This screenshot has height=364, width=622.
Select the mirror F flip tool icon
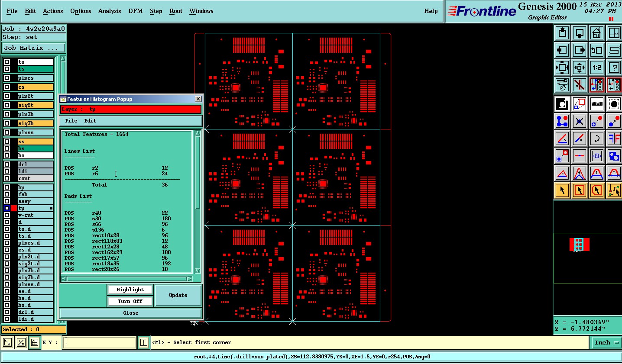[614, 139]
